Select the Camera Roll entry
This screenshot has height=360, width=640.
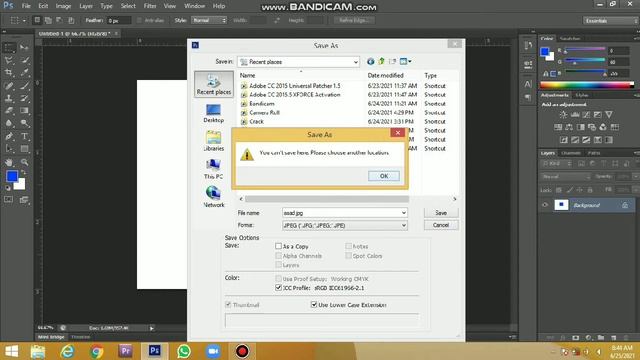pyautogui.click(x=264, y=113)
